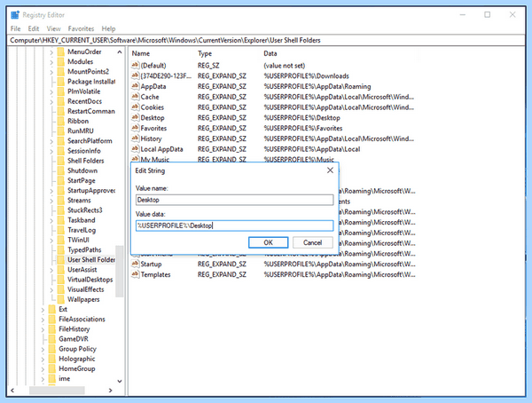The image size is (532, 403).
Task: Click the Ribbon folder icon
Action: 60,121
